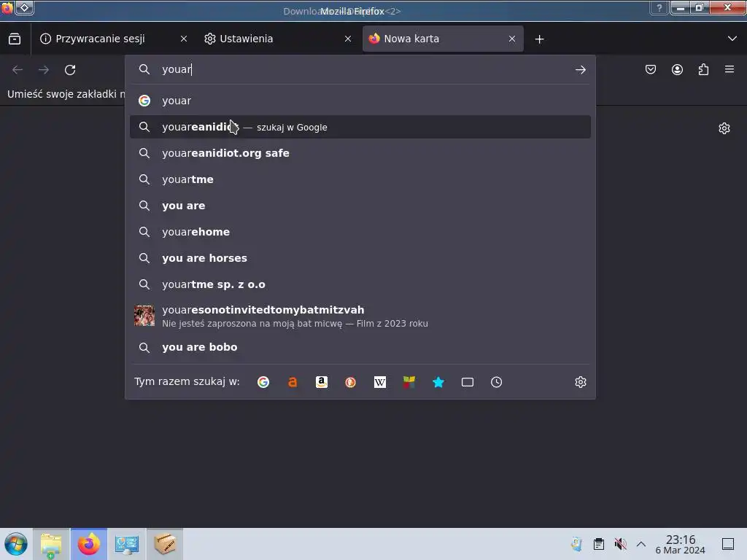Click show desktop button in tray

pos(727,544)
